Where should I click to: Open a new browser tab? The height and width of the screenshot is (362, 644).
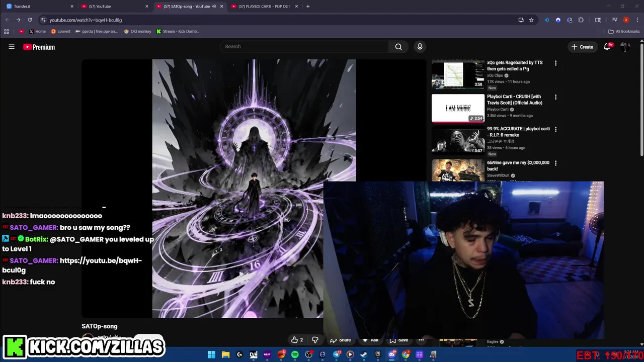pos(308,7)
